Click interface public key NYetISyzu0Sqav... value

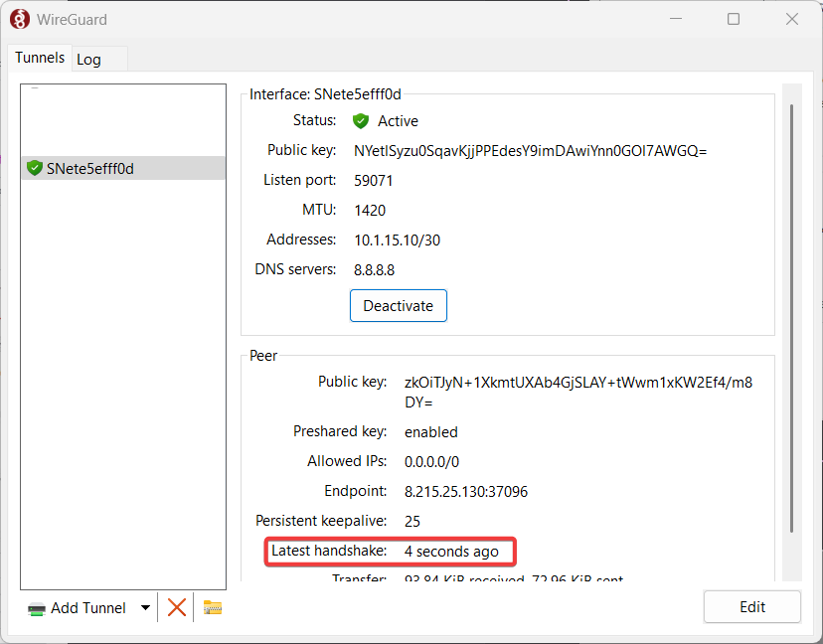530,151
